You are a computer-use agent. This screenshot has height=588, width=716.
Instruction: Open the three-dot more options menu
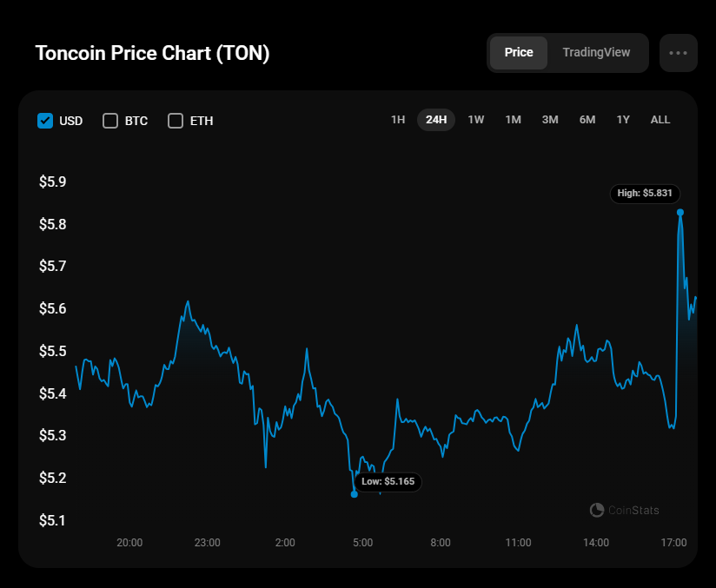pos(678,53)
